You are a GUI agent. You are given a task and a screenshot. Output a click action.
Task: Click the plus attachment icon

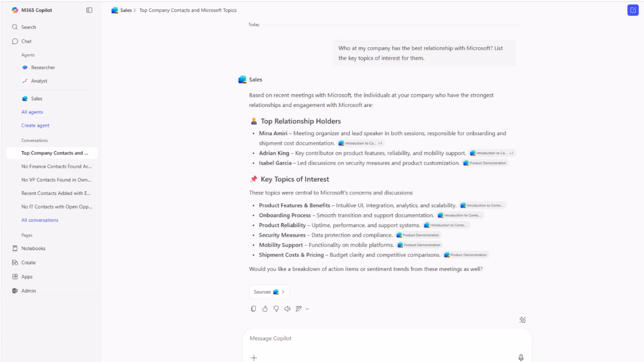(254, 358)
